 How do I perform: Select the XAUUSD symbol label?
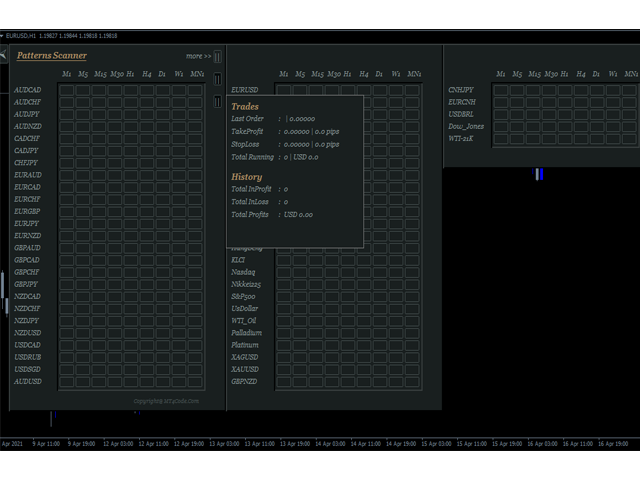[x=245, y=369]
